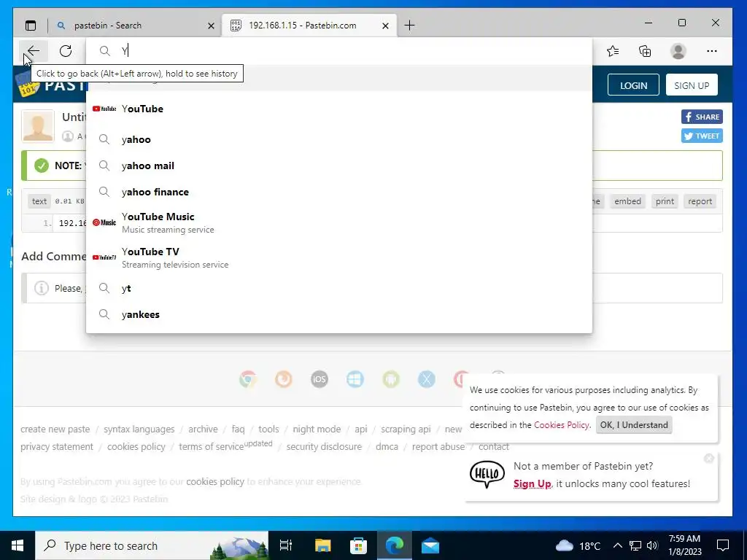Accept cookies with OK, I Understand
747x560 pixels.
(634, 425)
